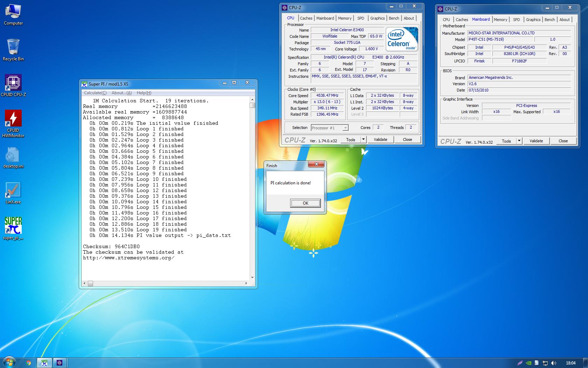Viewport: 588px width, 368px height.
Task: Launch CPUID HWMonitor desktop shortcut
Action: [13, 123]
